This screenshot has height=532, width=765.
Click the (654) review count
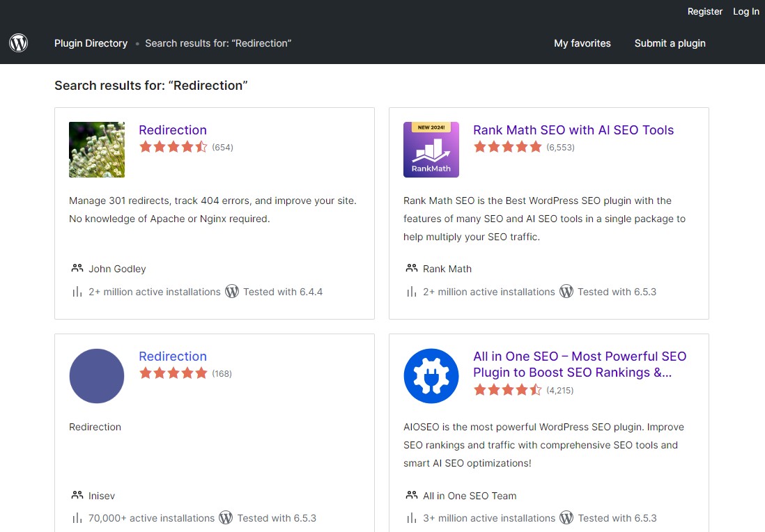pos(222,147)
